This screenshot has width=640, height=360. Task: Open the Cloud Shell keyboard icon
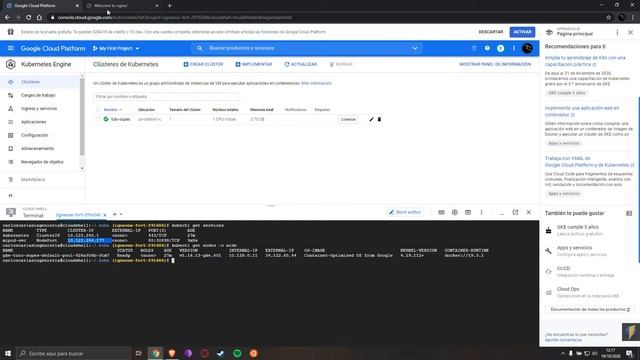(441, 212)
